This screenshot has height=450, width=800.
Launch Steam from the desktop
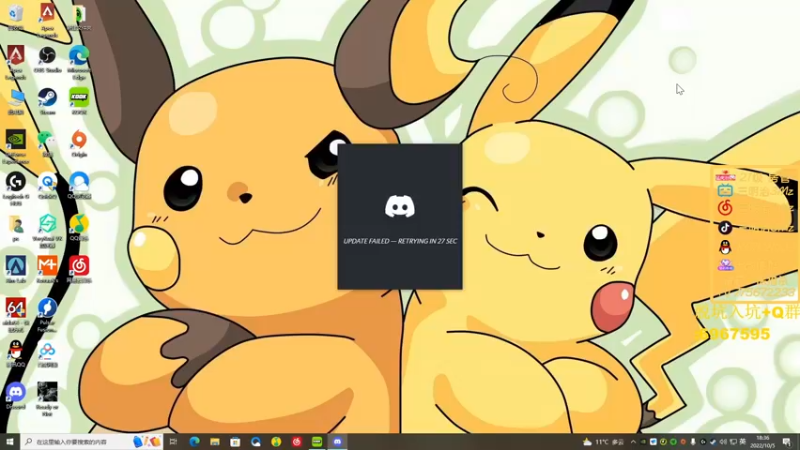point(47,101)
